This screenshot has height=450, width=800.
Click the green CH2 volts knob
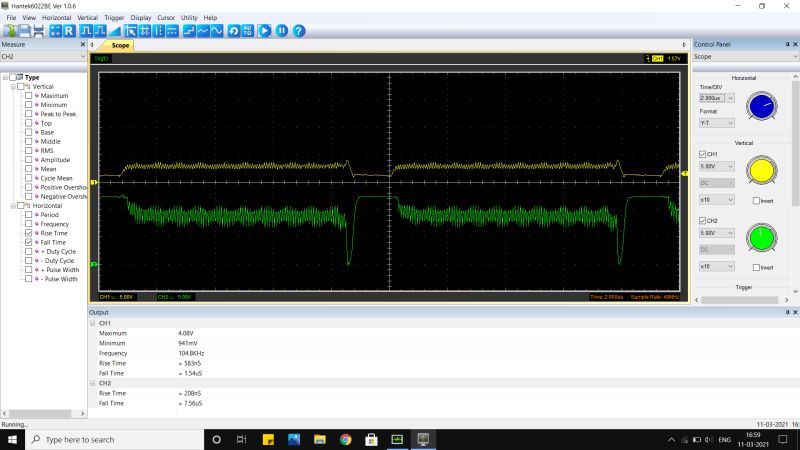pos(761,238)
